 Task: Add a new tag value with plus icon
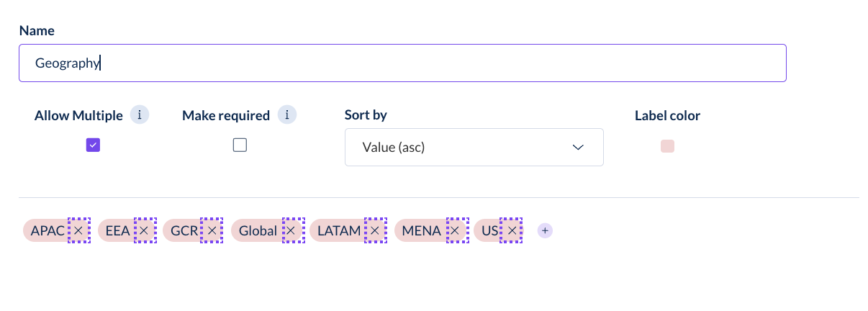[545, 230]
